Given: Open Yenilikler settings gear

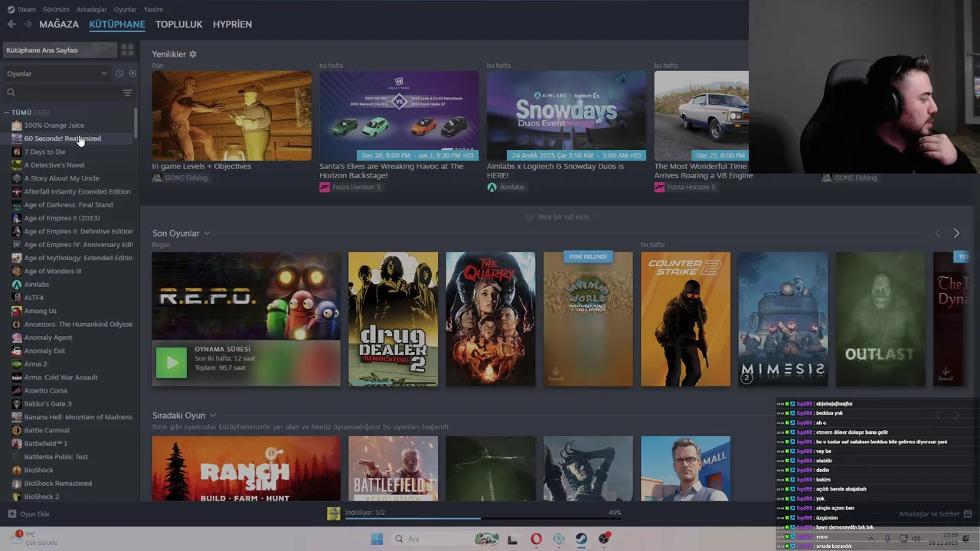Looking at the screenshot, I should [x=193, y=54].
